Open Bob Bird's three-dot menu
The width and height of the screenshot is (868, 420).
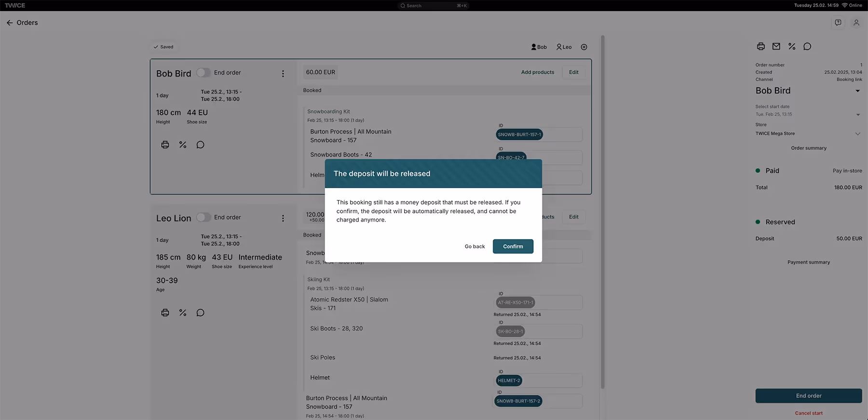click(x=283, y=74)
